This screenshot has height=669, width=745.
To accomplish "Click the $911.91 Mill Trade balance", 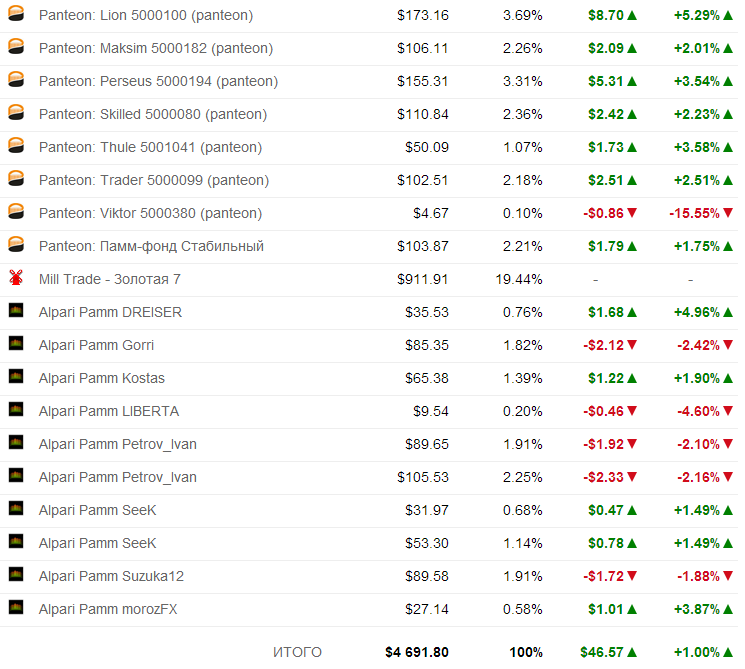I will point(422,279).
